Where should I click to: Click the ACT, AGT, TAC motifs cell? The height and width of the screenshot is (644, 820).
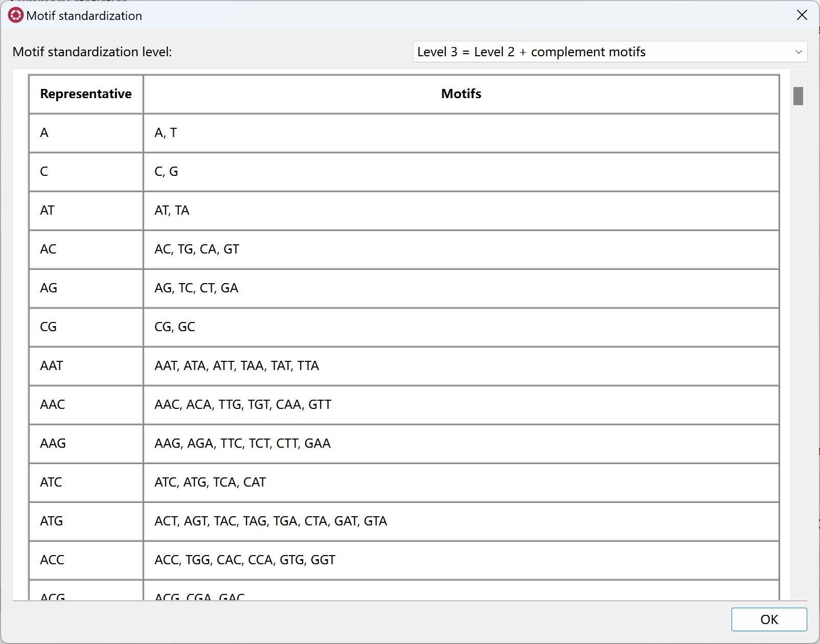pos(461,521)
